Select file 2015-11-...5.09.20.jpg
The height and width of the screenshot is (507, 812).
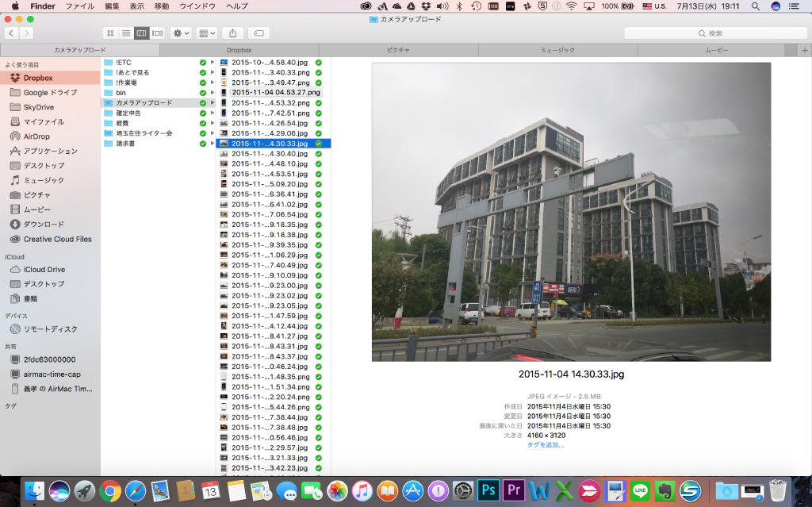pos(274,184)
